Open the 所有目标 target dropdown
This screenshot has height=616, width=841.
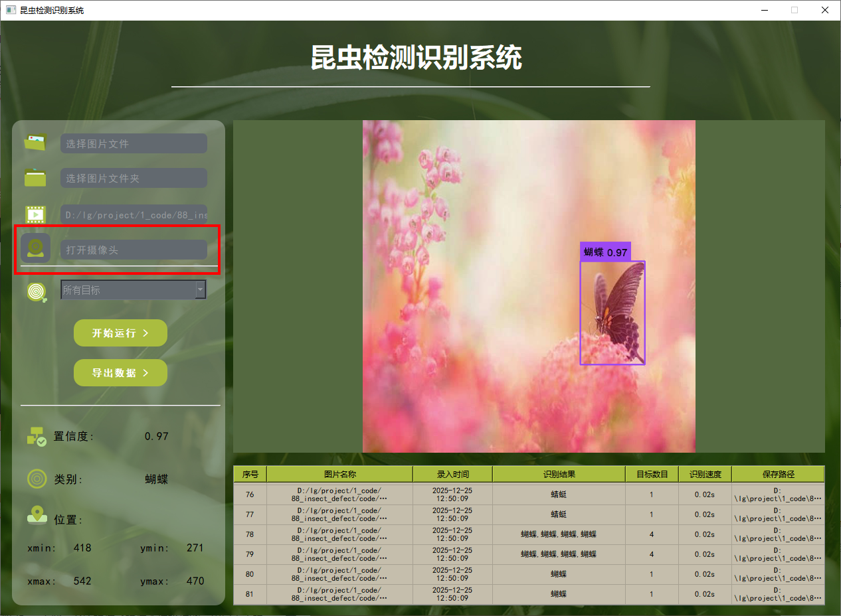pos(134,289)
